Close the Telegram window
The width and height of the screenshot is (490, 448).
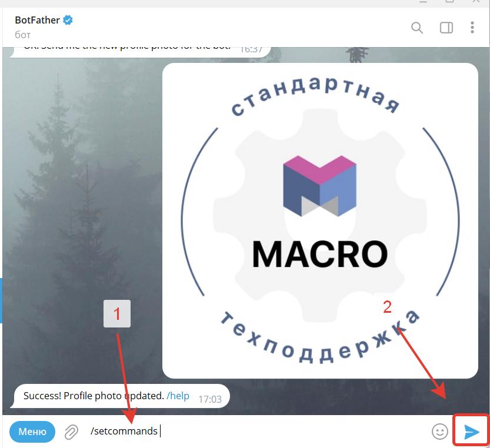[x=476, y=2]
